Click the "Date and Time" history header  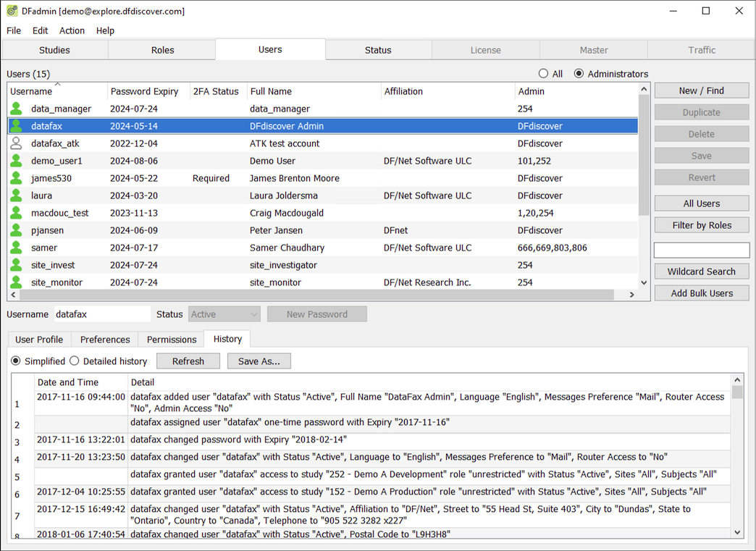point(68,382)
